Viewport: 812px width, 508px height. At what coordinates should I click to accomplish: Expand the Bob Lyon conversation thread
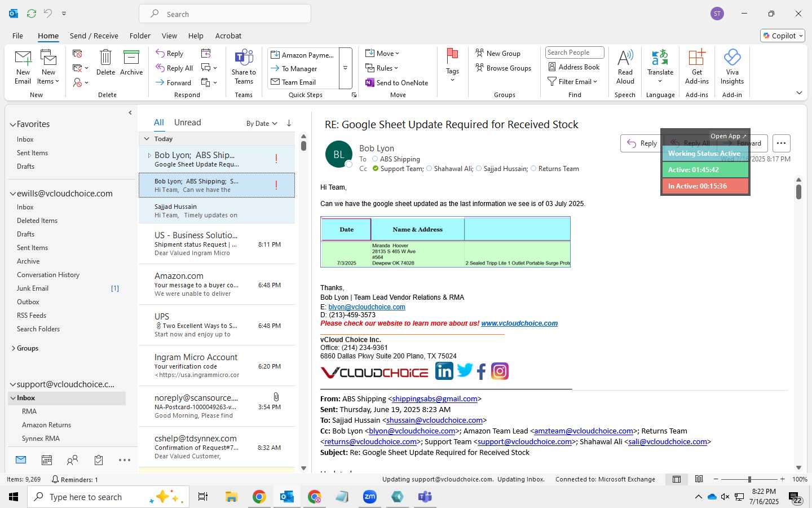tap(149, 155)
